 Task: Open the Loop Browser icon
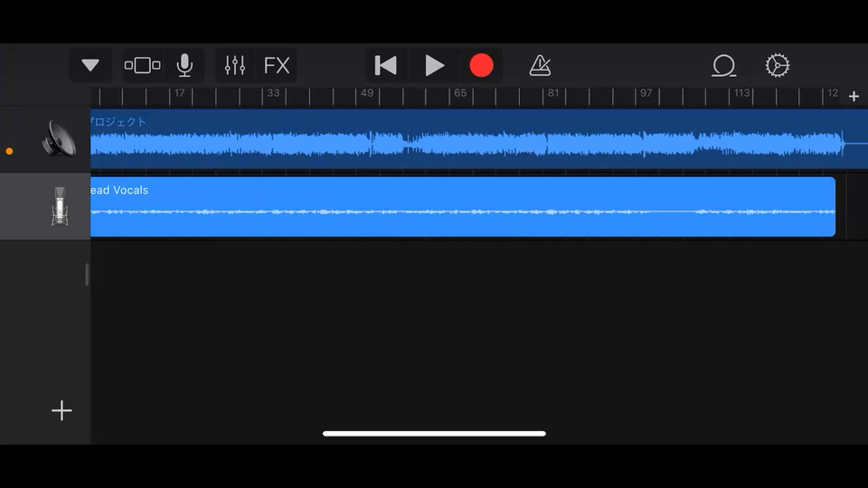click(723, 65)
